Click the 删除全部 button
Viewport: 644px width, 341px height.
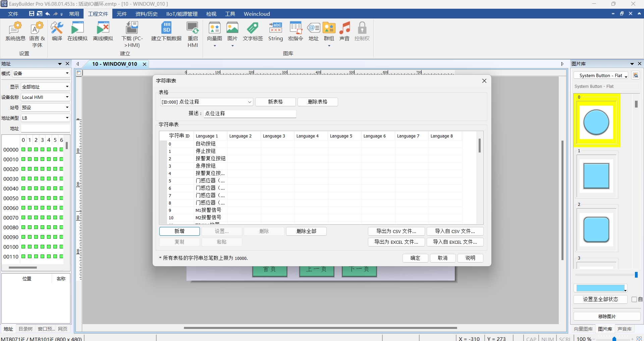(x=306, y=231)
